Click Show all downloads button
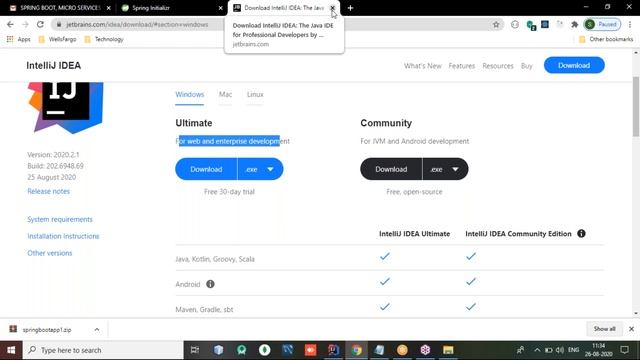Viewport: 640px width, 360px height. [604, 329]
